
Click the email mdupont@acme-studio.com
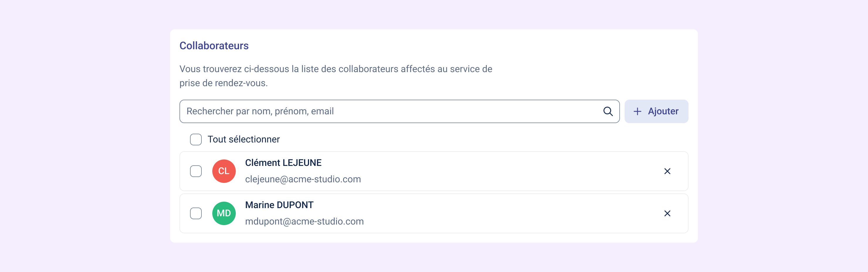tap(304, 222)
